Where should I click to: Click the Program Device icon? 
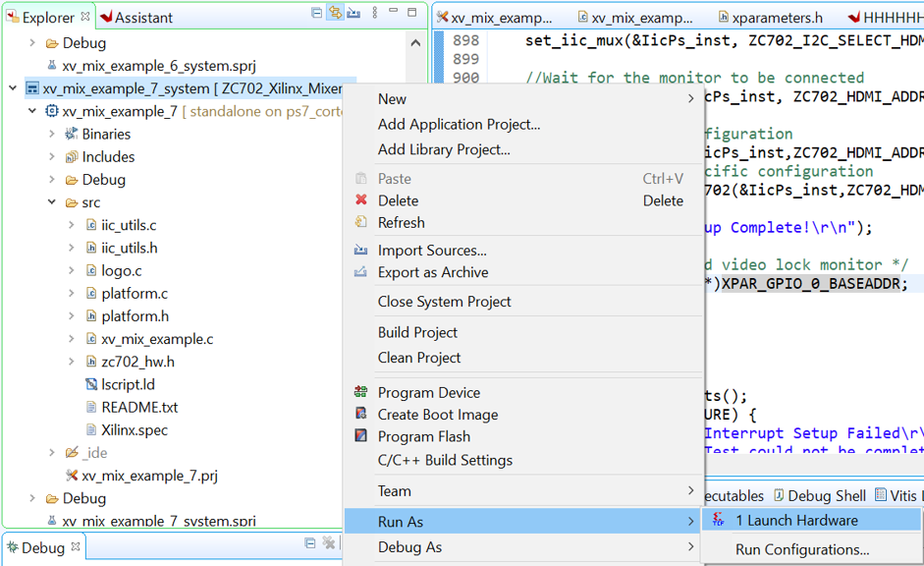(360, 391)
